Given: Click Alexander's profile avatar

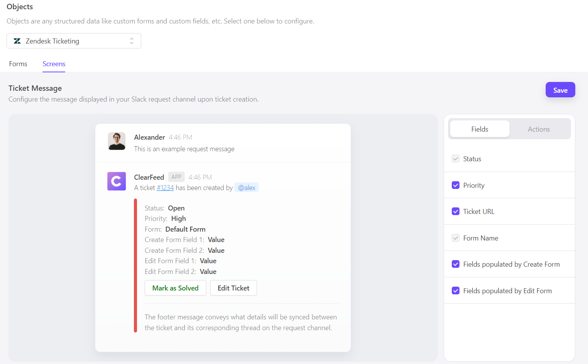Looking at the screenshot, I should tap(117, 141).
